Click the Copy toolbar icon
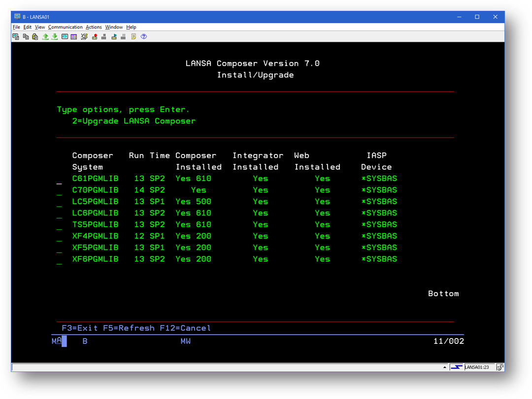The image size is (532, 399). click(x=26, y=36)
